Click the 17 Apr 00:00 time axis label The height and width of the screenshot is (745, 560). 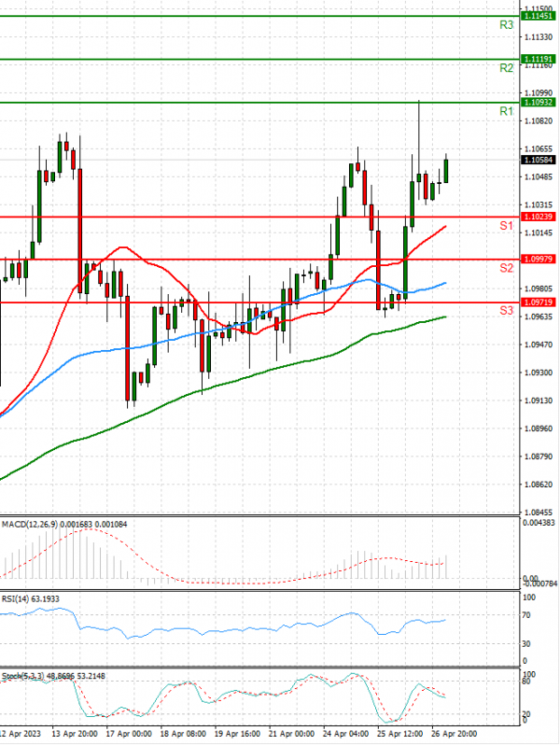[128, 734]
